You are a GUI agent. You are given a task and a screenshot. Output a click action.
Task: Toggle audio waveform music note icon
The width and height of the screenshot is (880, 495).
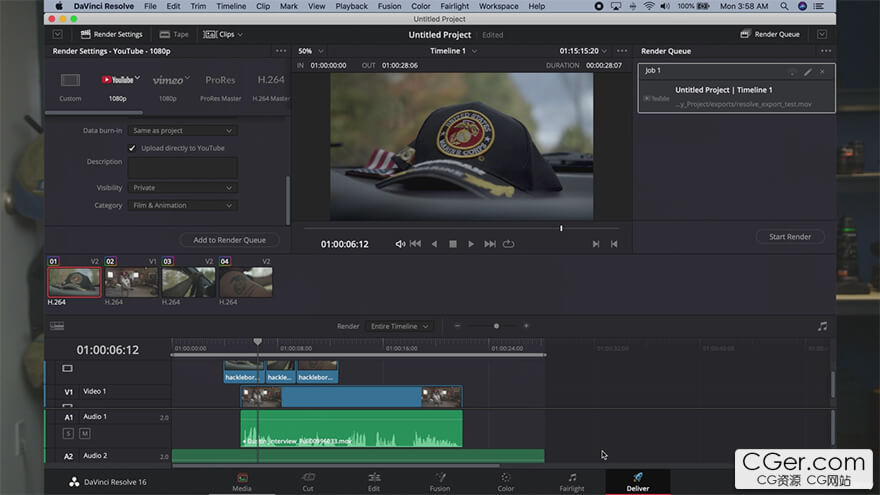pos(822,327)
